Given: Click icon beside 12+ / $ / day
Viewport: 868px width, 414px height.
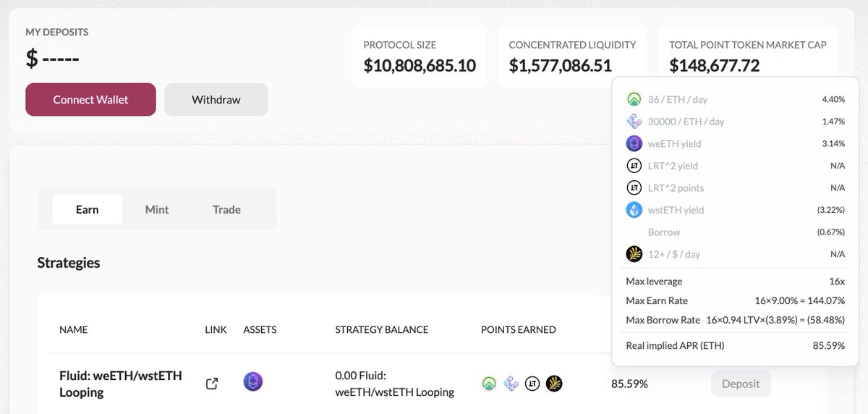Looking at the screenshot, I should click(x=634, y=254).
